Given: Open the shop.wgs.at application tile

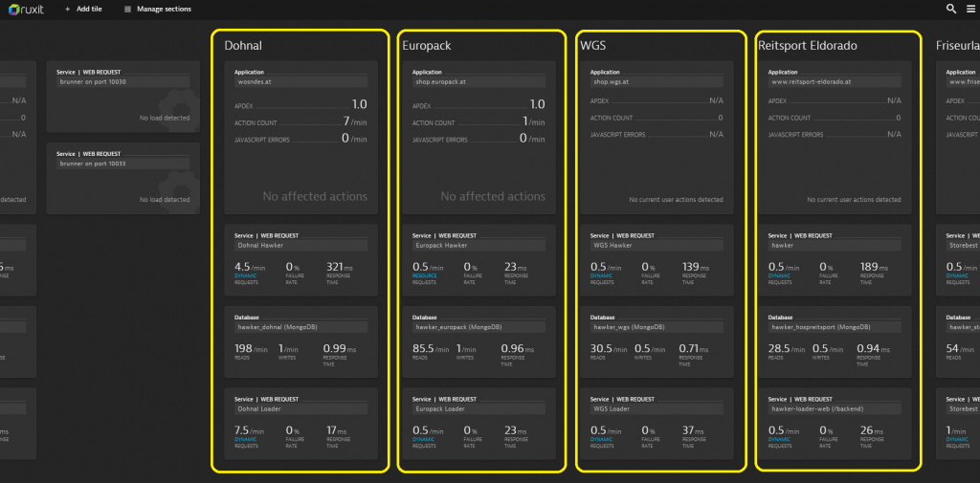Looking at the screenshot, I should [x=657, y=138].
